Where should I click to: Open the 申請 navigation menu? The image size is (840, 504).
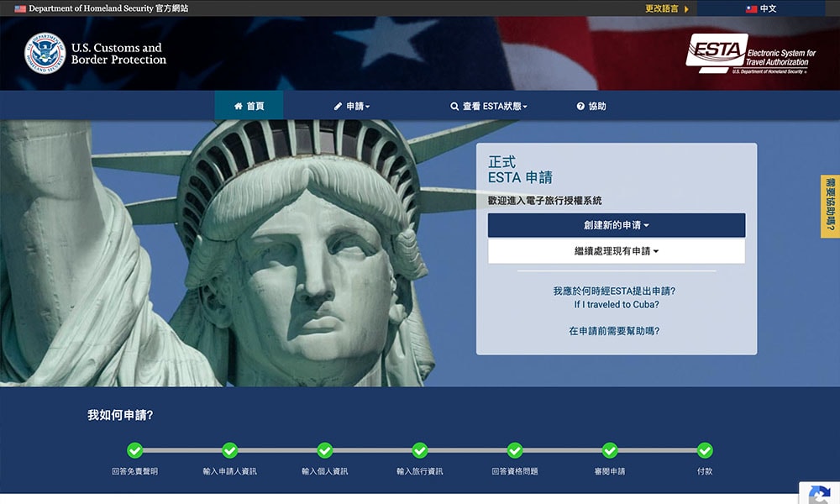pyautogui.click(x=351, y=106)
